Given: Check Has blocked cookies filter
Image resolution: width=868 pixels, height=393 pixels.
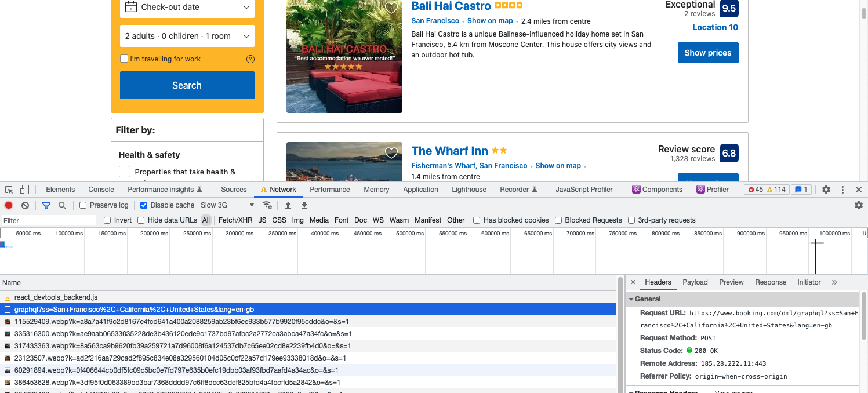Looking at the screenshot, I should coord(476,220).
